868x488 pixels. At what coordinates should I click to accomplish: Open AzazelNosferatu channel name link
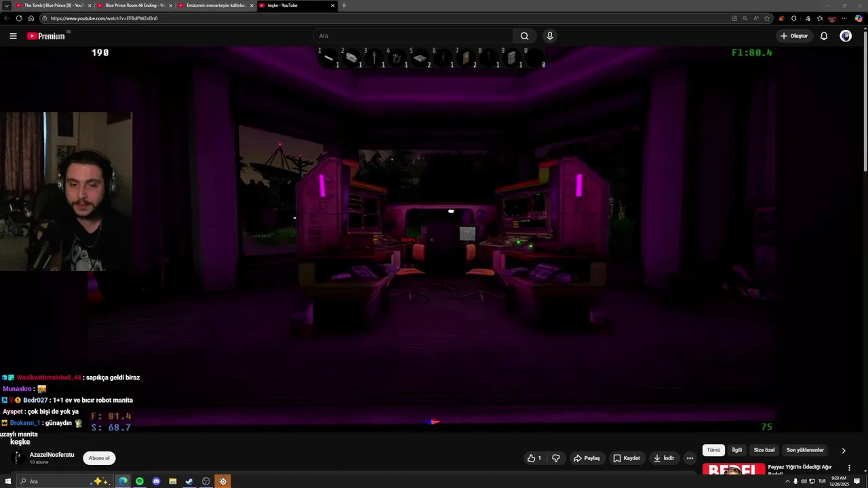tap(52, 455)
